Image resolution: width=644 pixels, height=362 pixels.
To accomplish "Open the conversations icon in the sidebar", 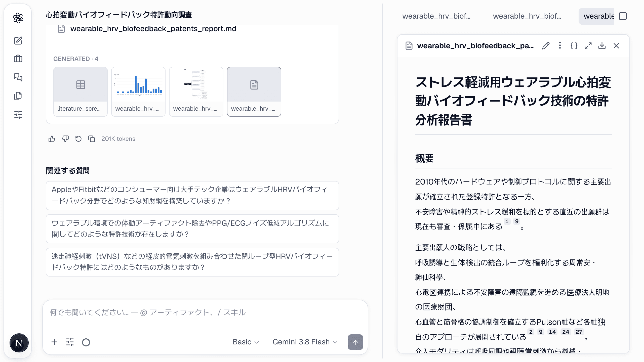I will tap(18, 77).
